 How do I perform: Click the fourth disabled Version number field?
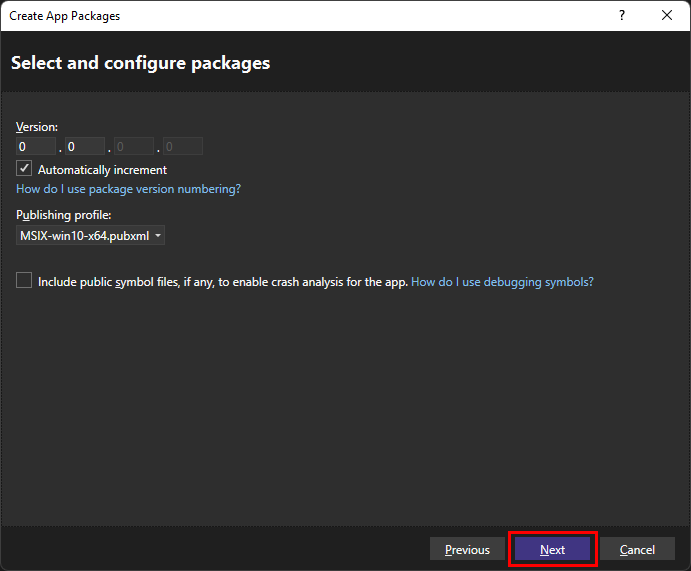coord(183,146)
